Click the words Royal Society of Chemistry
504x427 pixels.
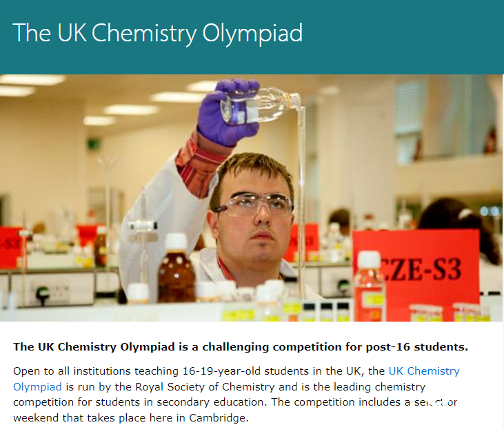[205, 387]
